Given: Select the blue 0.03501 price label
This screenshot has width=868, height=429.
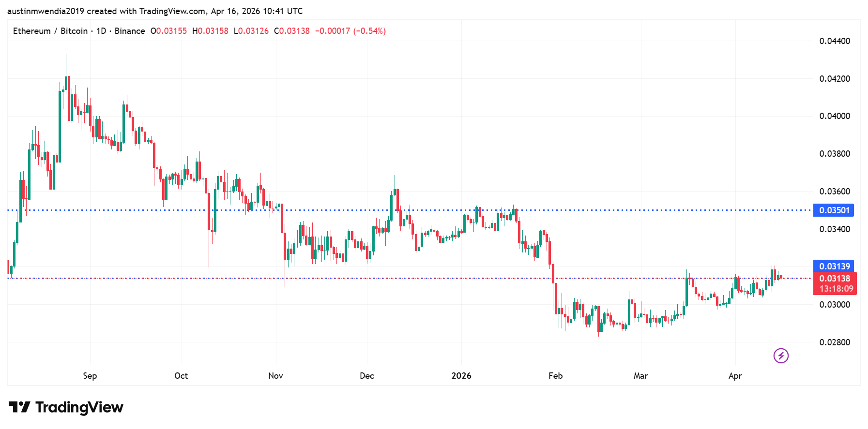Looking at the screenshot, I should coord(834,210).
